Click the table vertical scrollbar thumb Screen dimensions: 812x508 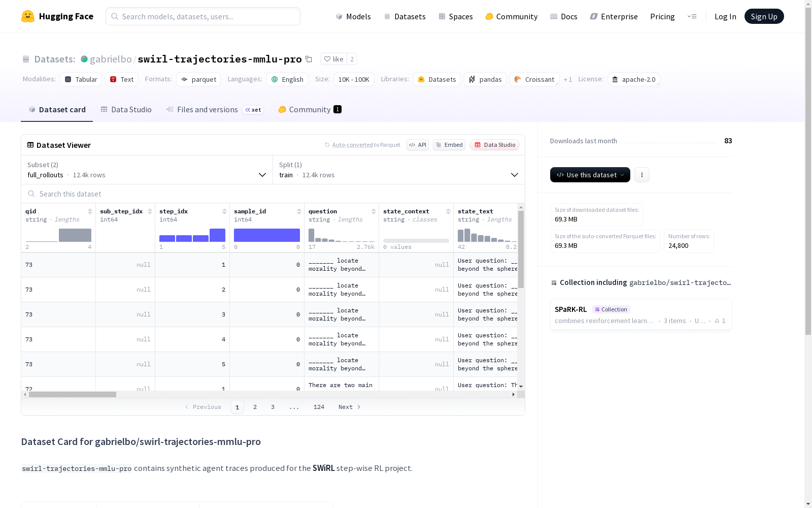(521, 249)
